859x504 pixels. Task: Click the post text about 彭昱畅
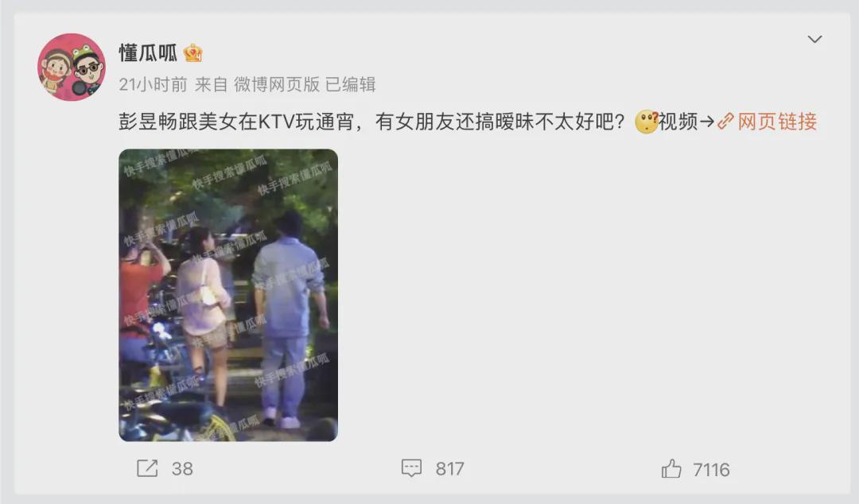click(x=372, y=122)
